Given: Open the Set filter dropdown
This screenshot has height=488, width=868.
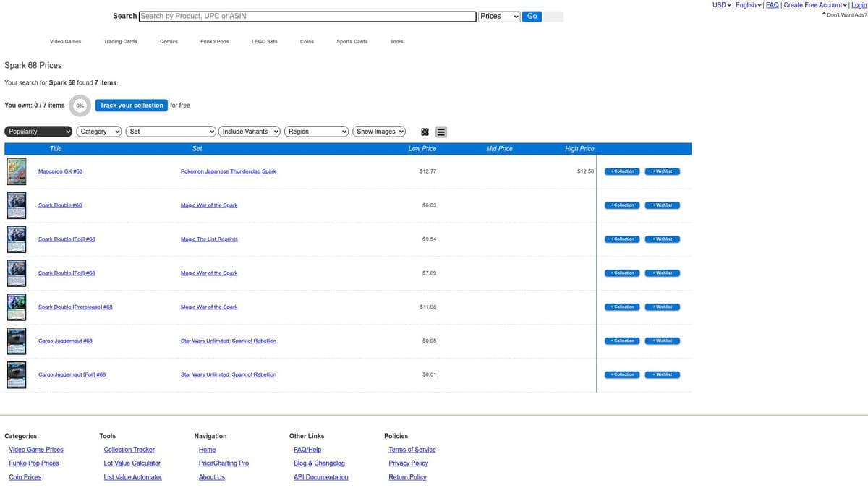Looking at the screenshot, I should [x=171, y=132].
